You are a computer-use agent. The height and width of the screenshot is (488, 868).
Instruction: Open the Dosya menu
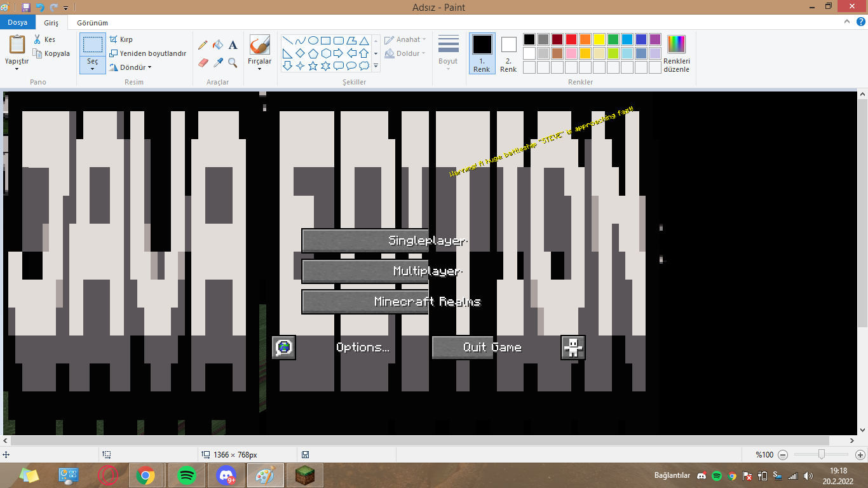click(17, 22)
